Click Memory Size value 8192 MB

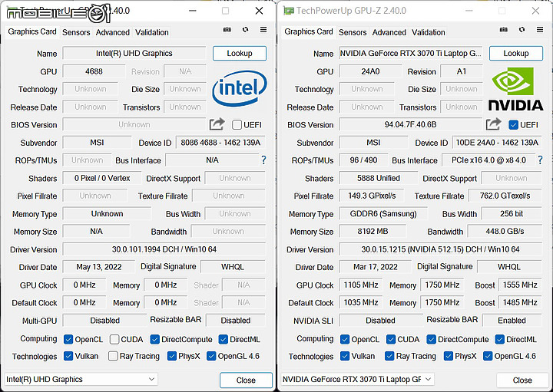(x=373, y=232)
